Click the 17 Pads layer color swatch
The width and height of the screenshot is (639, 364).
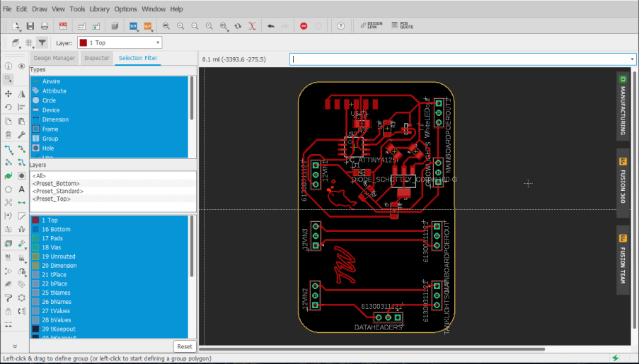coord(35,238)
